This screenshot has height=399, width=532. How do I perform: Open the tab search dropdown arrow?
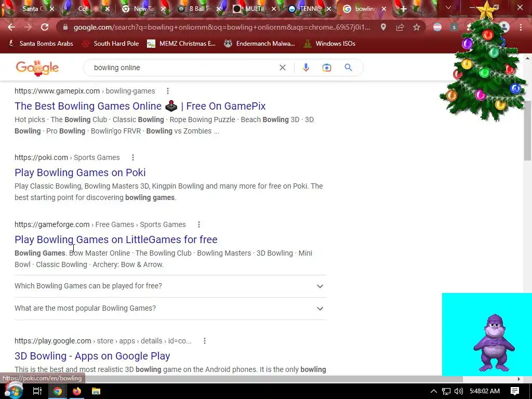pyautogui.click(x=448, y=7)
